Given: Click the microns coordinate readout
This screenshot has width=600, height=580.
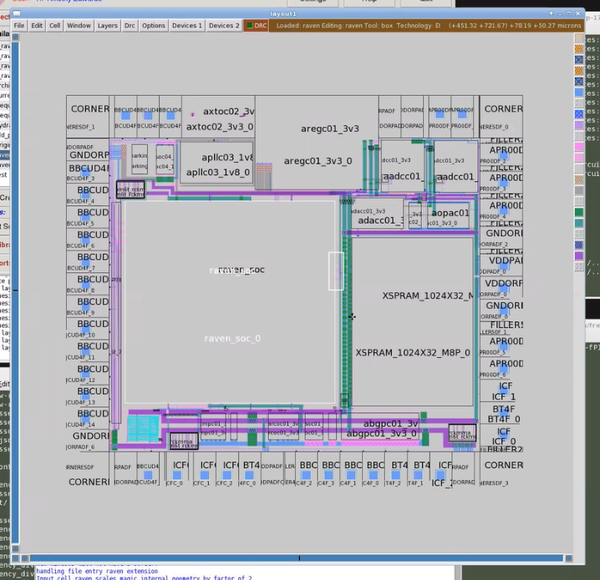Looking at the screenshot, I should click(x=515, y=26).
